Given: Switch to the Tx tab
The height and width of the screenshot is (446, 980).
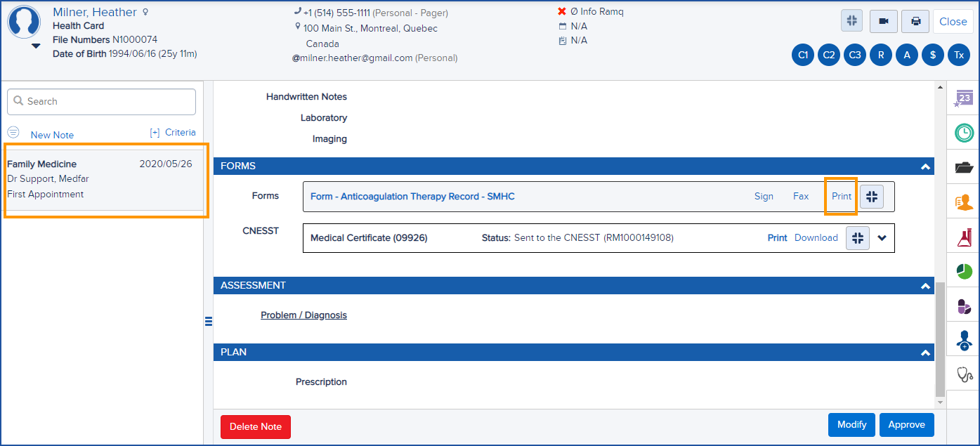Looking at the screenshot, I should pos(959,54).
